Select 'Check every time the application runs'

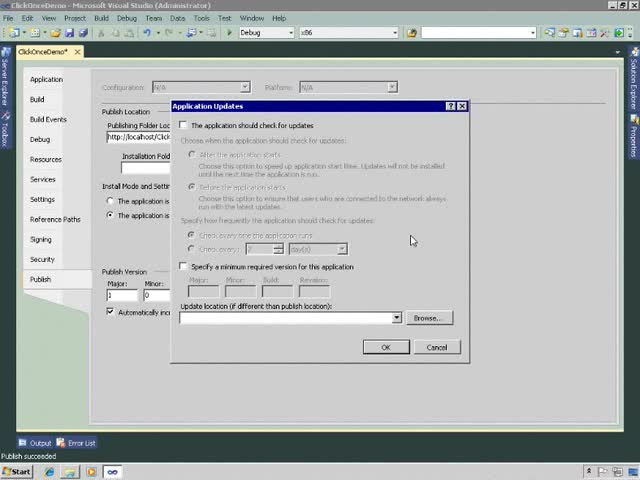tap(191, 235)
